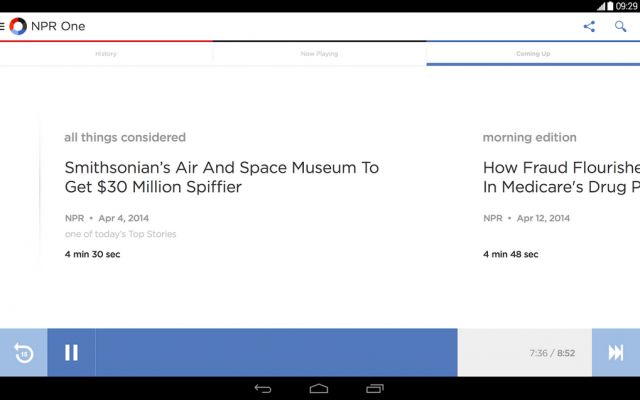Screen dimensions: 640x400
Task: Click the 09:29 status bar clock
Action: click(x=627, y=6)
